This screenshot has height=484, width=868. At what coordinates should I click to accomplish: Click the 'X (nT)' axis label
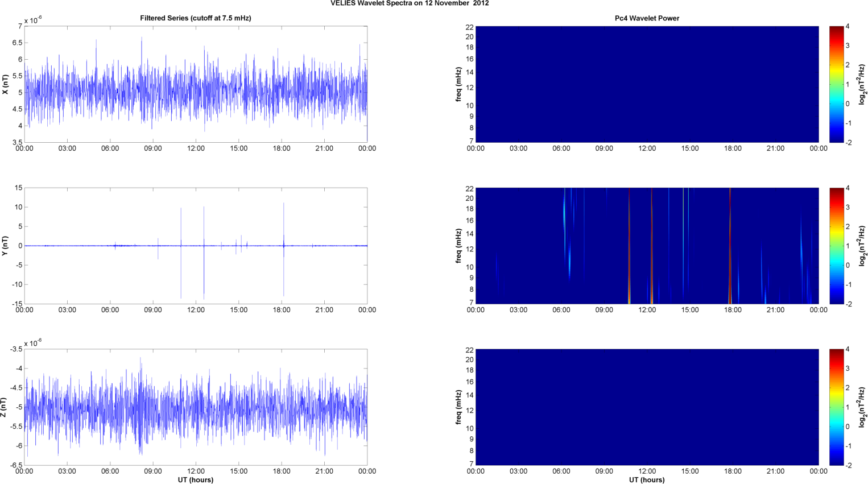[x=6, y=84]
